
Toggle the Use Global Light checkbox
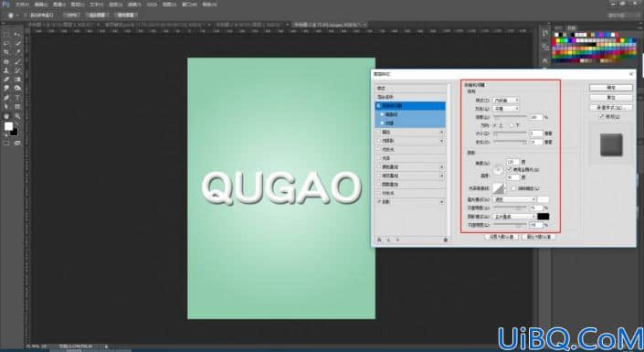pyautogui.click(x=510, y=169)
